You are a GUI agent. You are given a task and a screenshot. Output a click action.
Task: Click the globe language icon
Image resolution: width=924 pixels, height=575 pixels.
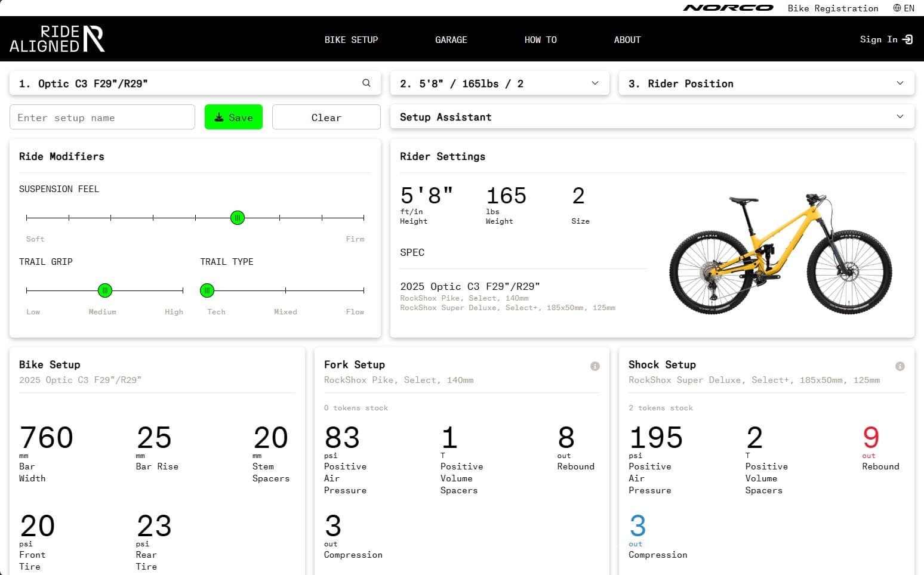(897, 8)
